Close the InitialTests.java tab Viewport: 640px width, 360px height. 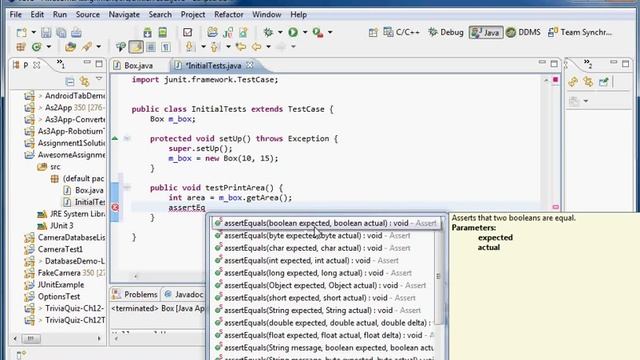click(x=250, y=65)
